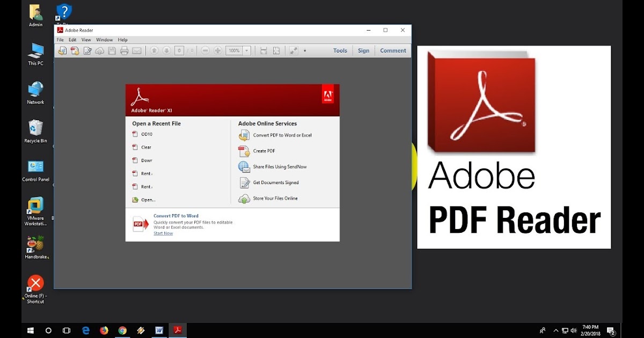Open the toolbar options dropdown arrow
Image resolution: width=644 pixels, height=338 pixels.
(x=305, y=50)
